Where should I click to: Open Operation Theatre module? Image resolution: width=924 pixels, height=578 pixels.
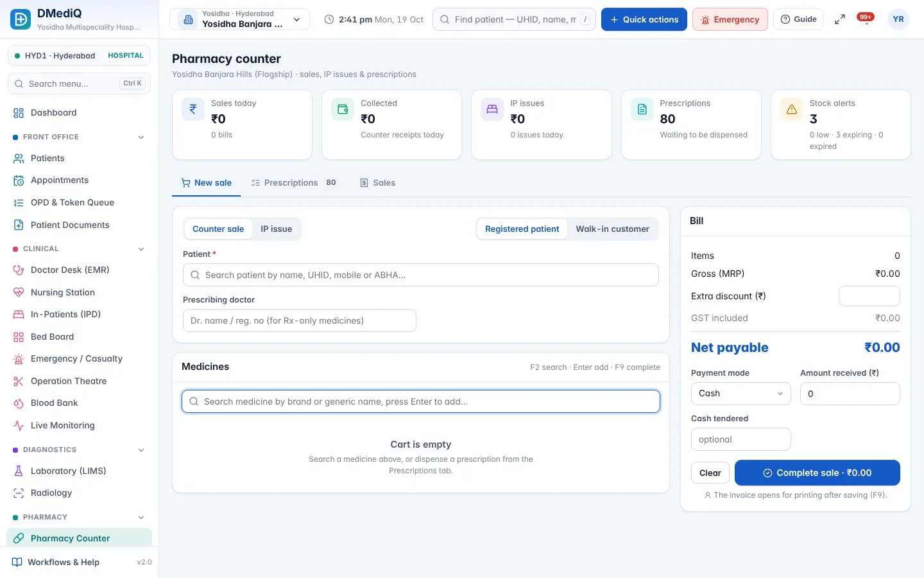pyautogui.click(x=79, y=381)
